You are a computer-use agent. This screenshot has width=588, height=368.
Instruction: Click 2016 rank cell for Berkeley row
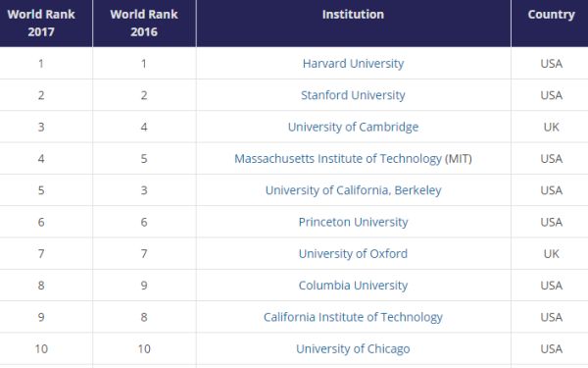coord(144,190)
